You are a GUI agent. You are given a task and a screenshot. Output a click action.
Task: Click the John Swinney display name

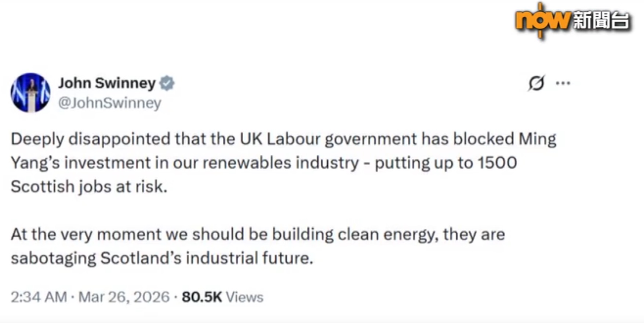[107, 83]
